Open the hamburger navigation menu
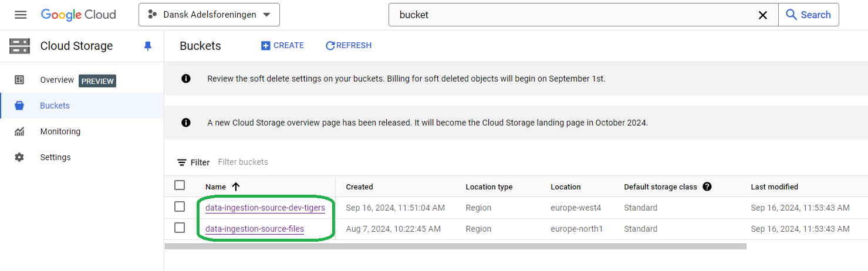 pyautogui.click(x=21, y=15)
